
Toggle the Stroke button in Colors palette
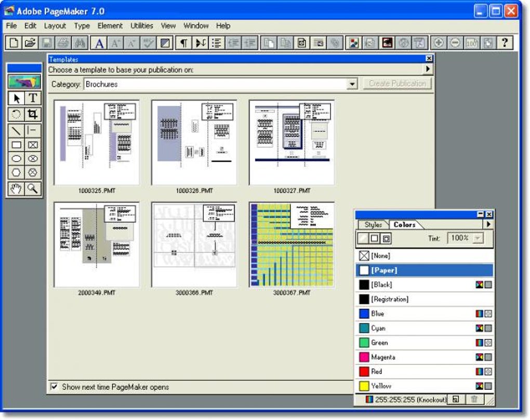click(374, 238)
